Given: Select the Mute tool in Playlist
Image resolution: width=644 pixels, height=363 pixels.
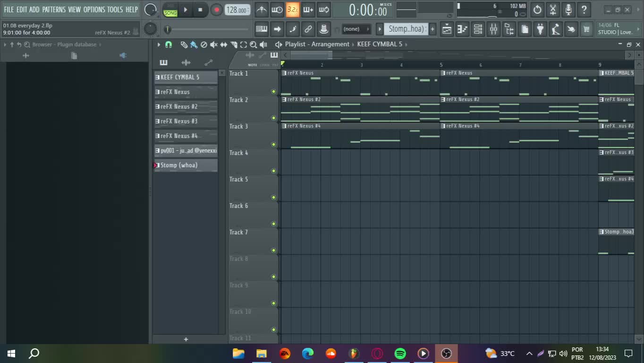Looking at the screenshot, I should (213, 44).
